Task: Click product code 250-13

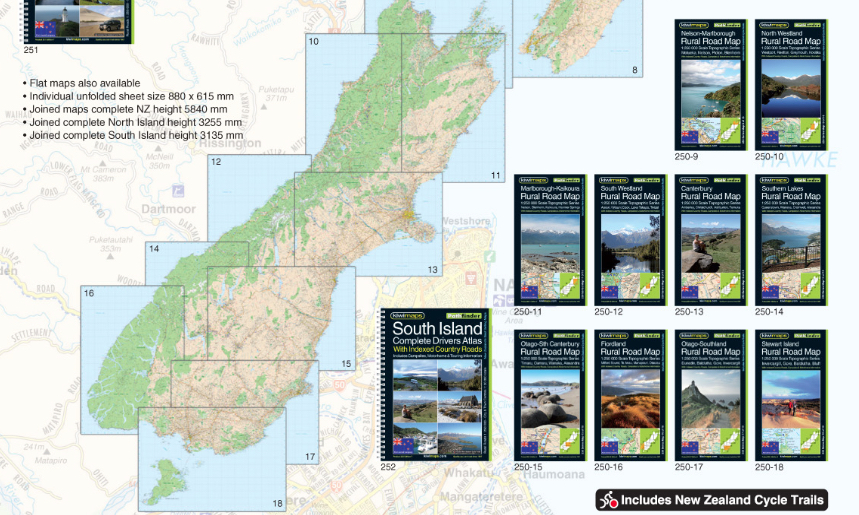Action: 689,312
